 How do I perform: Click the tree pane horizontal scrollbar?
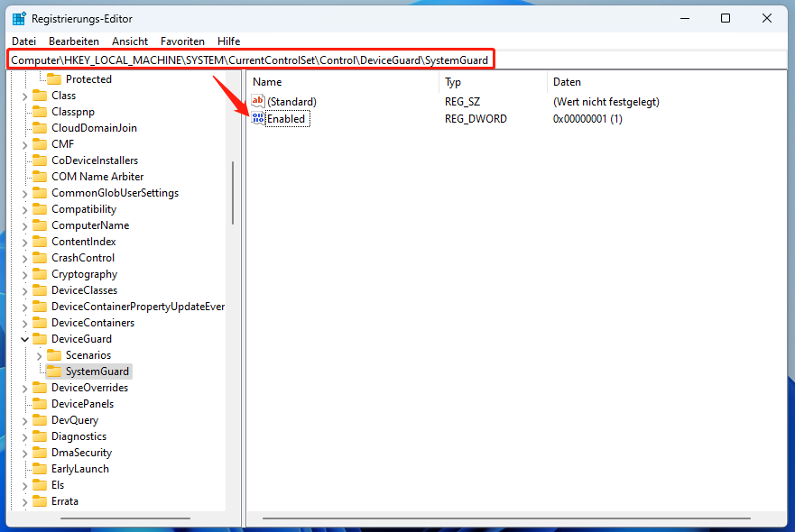[125, 518]
